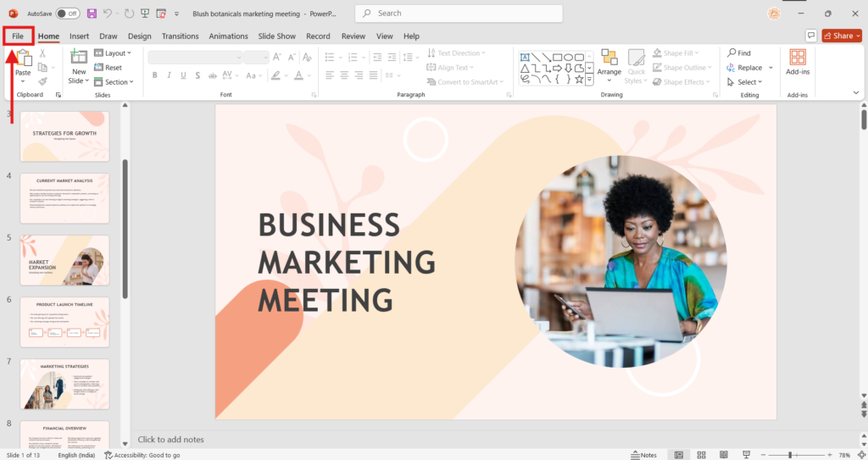Expand the Layout dropdown

(112, 53)
